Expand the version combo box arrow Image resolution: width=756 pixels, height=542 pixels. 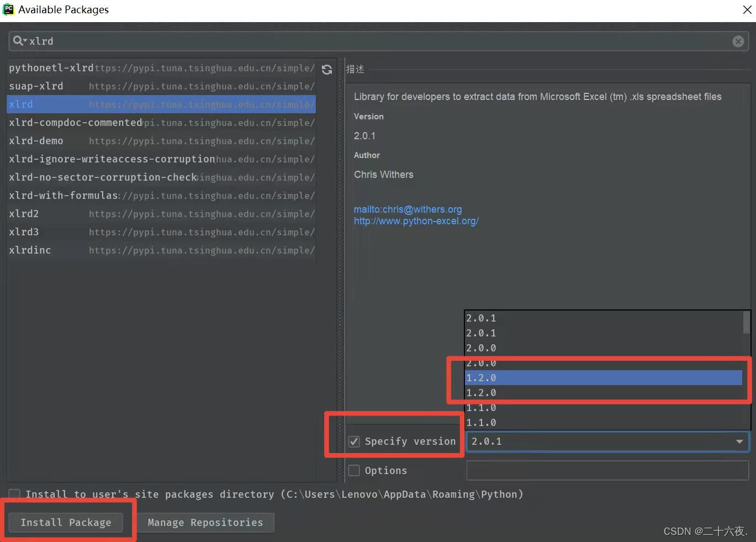tap(739, 441)
